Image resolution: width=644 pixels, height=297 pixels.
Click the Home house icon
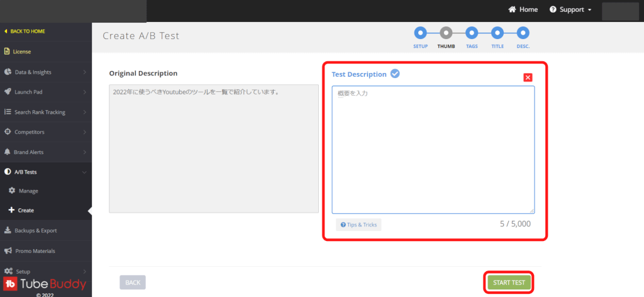pos(512,9)
